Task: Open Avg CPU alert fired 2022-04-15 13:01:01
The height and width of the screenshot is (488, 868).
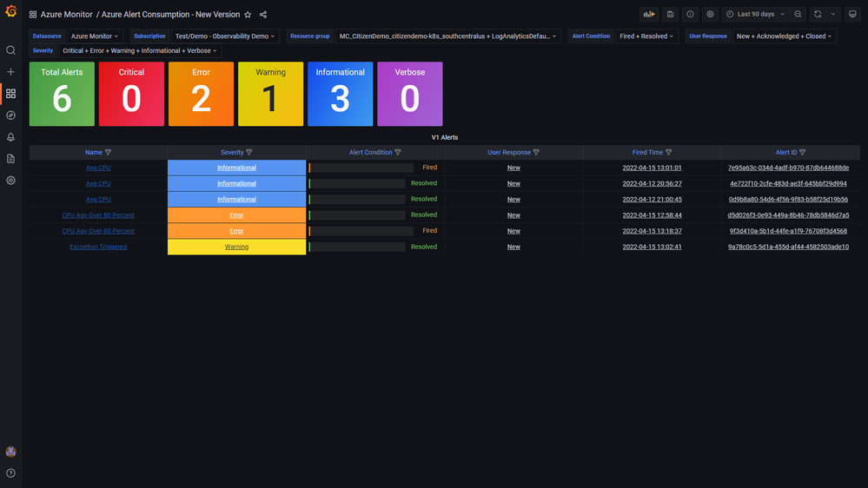Action: pos(98,168)
